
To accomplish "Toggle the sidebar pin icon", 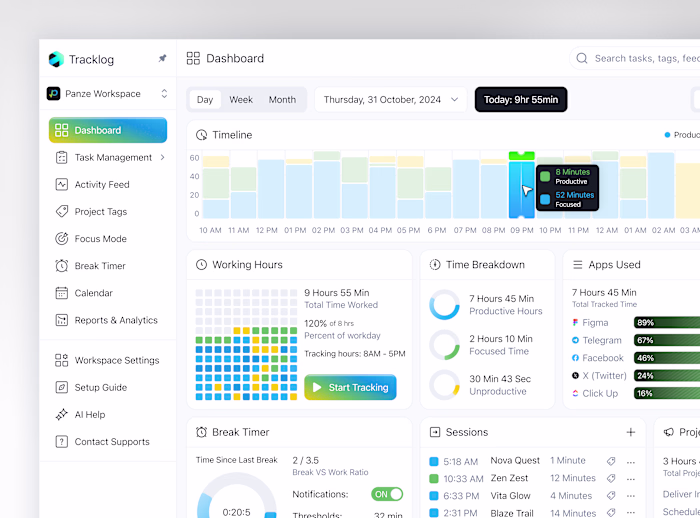I will point(162,58).
